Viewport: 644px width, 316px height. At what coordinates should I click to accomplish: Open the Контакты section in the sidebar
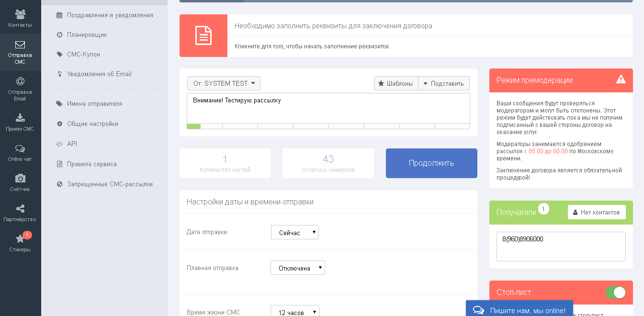[x=20, y=17]
